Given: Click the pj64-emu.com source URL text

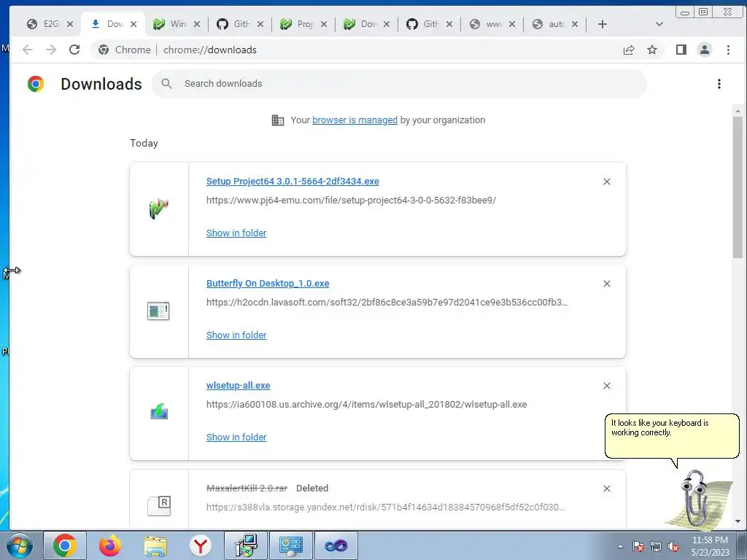Looking at the screenshot, I should pyautogui.click(x=351, y=201).
